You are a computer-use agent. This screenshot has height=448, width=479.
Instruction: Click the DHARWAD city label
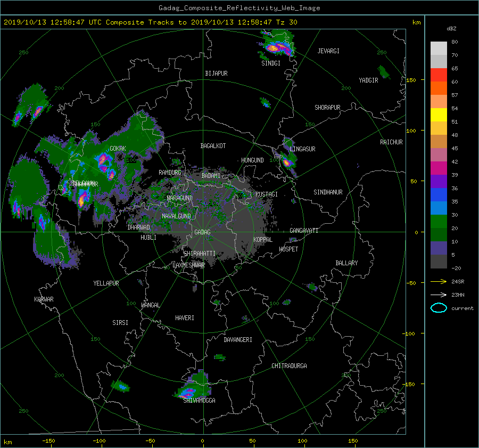pyautogui.click(x=138, y=227)
